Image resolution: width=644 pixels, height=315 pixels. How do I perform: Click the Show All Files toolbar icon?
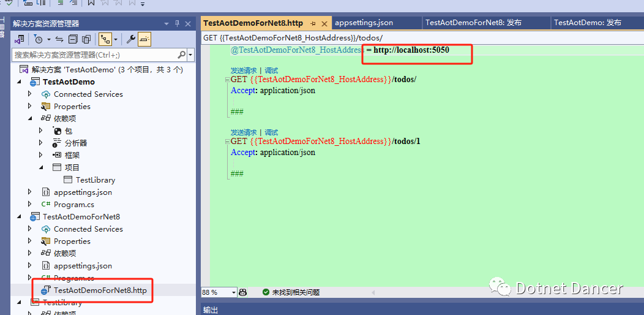pyautogui.click(x=86, y=39)
